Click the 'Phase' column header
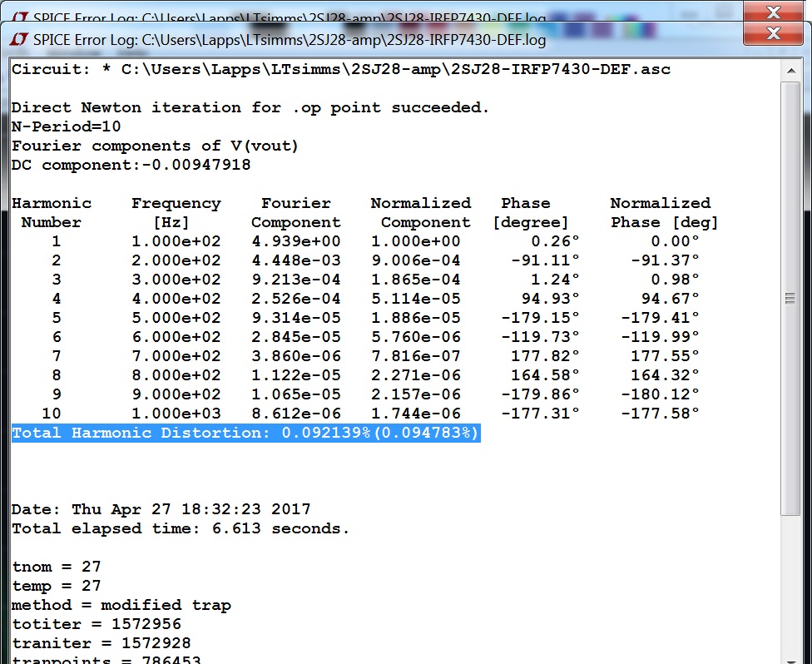Viewport: 812px width, 664px height. [526, 203]
